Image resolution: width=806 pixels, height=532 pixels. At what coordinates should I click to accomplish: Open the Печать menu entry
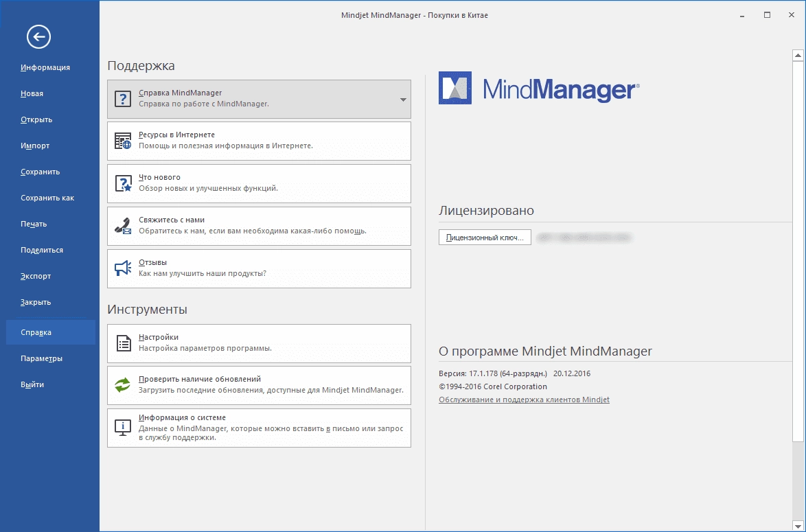(x=34, y=224)
